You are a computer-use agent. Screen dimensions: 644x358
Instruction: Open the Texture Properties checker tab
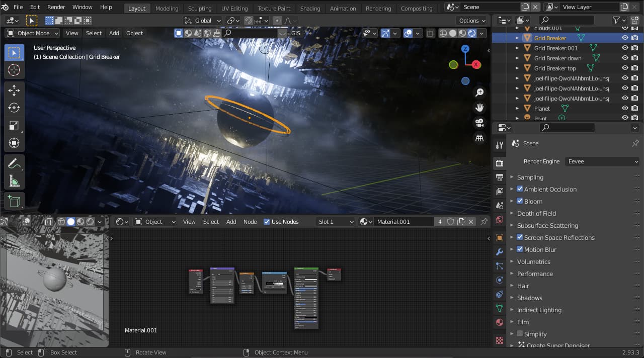pyautogui.click(x=499, y=340)
